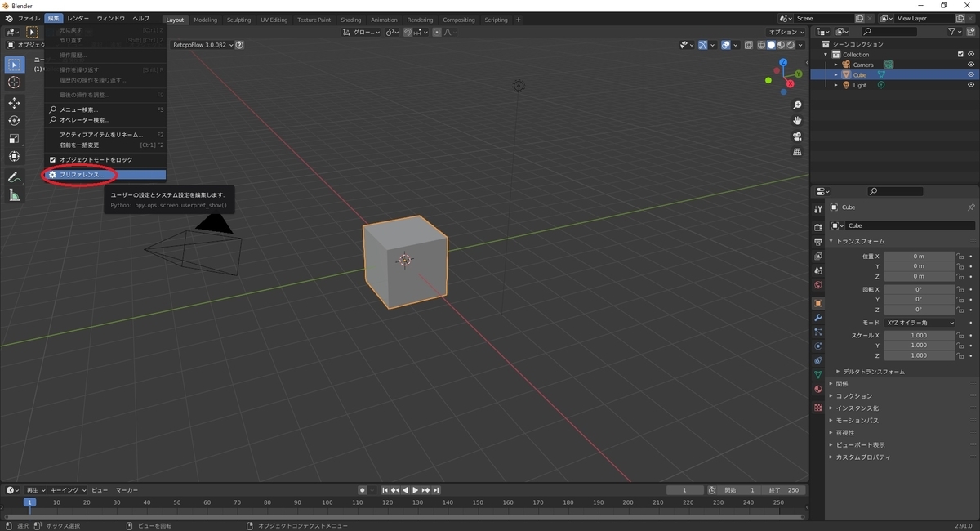The image size is (980, 531).
Task: Open the キーイング timeline menu
Action: [x=66, y=490]
